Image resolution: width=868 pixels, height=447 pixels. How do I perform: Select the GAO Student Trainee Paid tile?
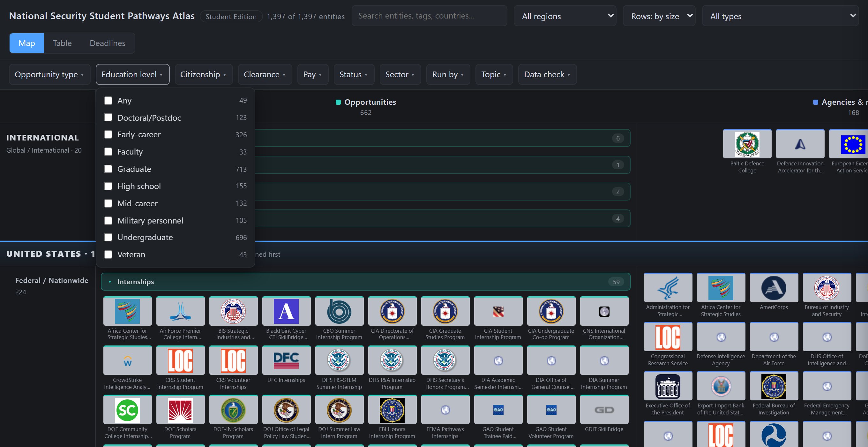498,417
